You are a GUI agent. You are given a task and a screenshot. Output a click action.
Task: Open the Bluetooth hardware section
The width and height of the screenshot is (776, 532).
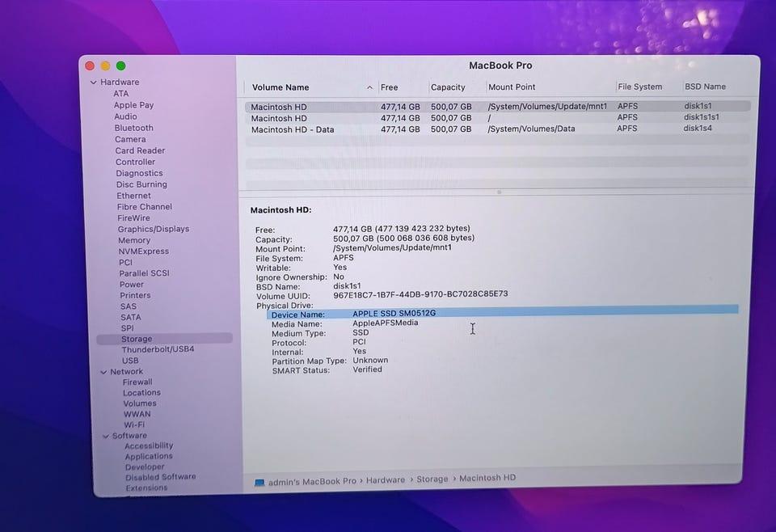tap(133, 128)
